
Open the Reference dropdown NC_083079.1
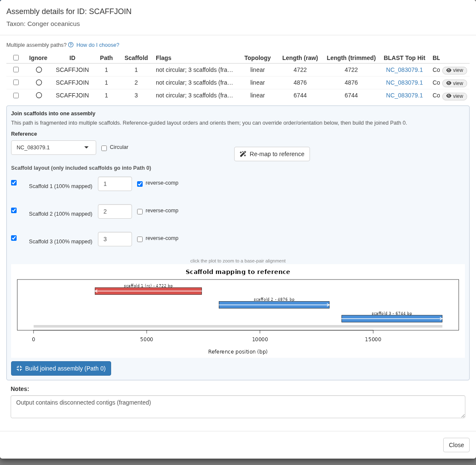pos(53,148)
